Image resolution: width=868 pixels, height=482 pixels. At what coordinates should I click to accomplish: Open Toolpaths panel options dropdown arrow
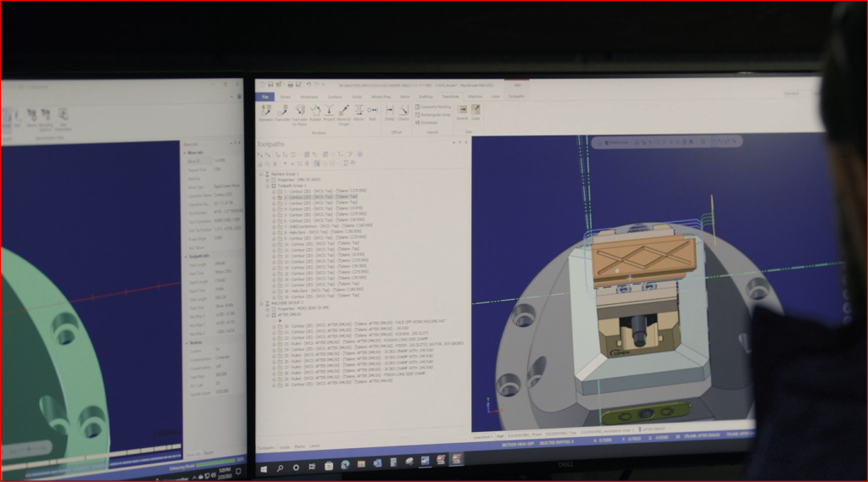pyautogui.click(x=454, y=143)
